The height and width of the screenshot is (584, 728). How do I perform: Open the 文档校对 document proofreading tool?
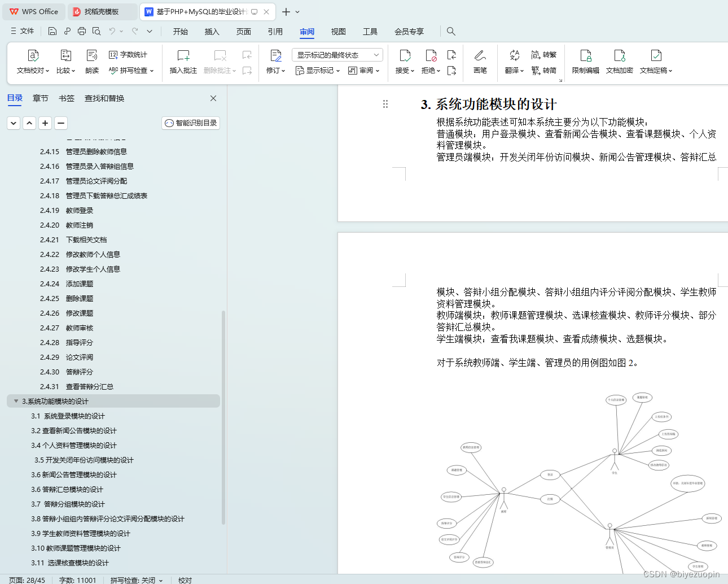(33, 62)
